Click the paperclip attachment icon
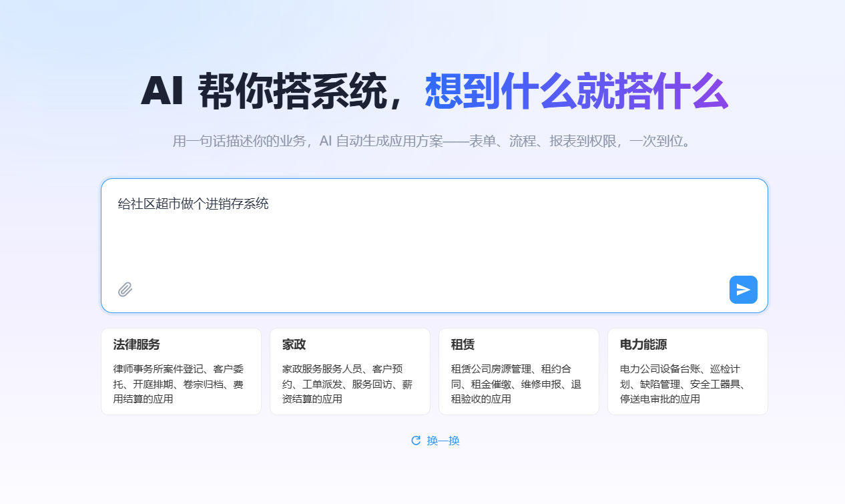The image size is (845, 504). (x=125, y=290)
